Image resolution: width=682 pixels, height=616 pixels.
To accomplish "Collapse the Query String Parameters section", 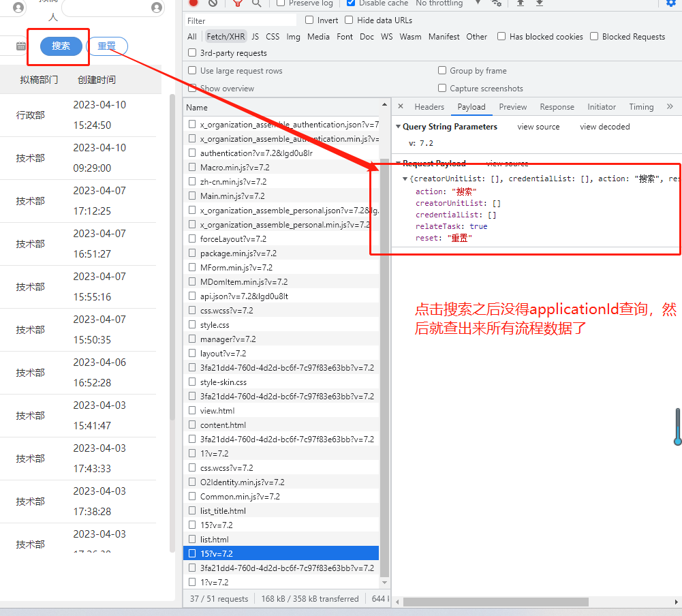I will pyautogui.click(x=399, y=127).
